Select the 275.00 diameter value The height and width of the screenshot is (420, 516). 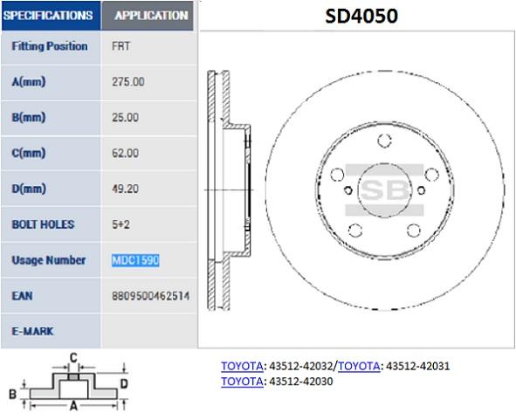128,81
